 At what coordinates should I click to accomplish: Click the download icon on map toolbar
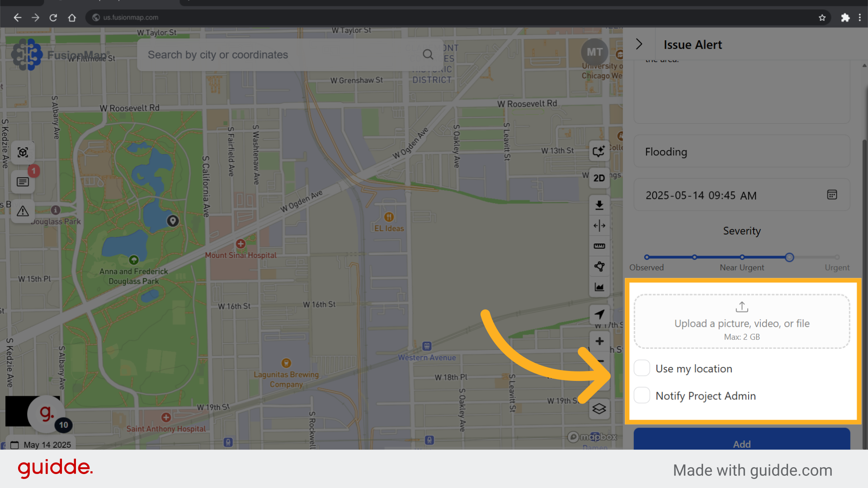pos(599,205)
